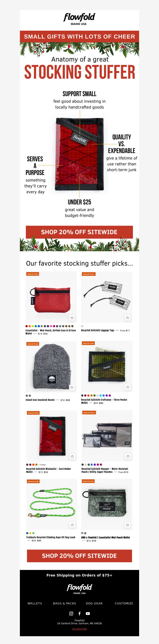The image size is (159, 644).
Task: Open the DOG GEAR footer menu link
Action: click(x=94, y=603)
